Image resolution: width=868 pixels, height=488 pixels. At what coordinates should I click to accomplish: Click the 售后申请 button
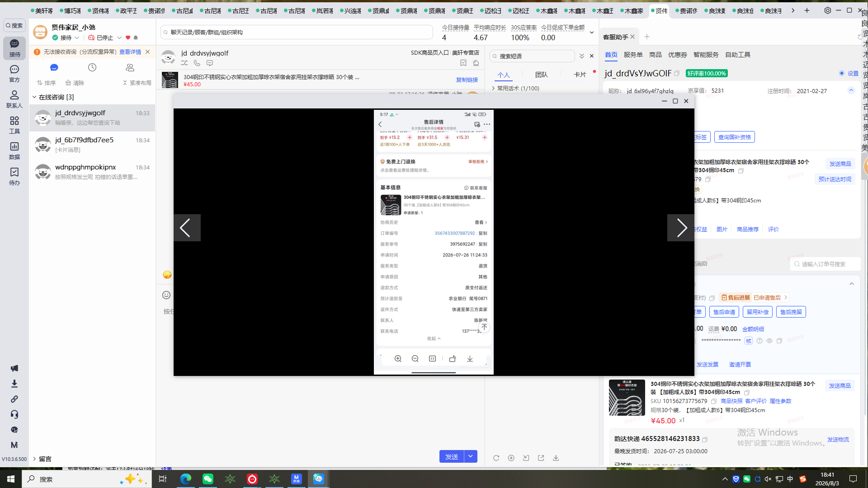(x=724, y=312)
